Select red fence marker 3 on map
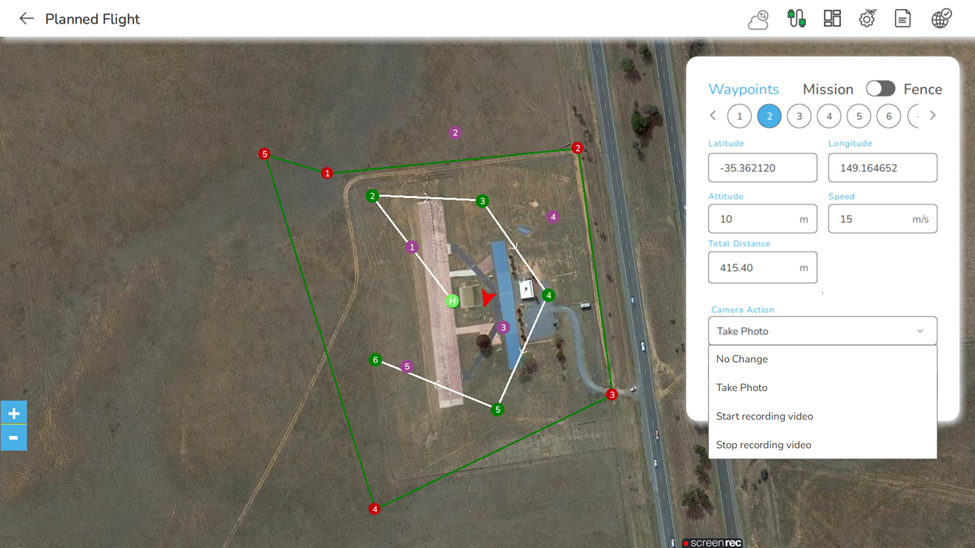This screenshot has height=548, width=975. [612, 394]
